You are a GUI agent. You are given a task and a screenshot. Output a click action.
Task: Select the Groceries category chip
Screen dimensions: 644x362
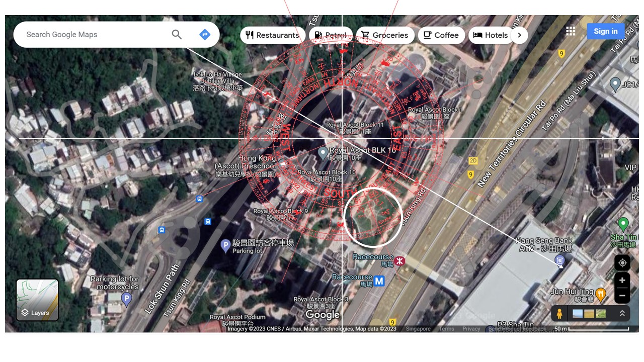385,35
